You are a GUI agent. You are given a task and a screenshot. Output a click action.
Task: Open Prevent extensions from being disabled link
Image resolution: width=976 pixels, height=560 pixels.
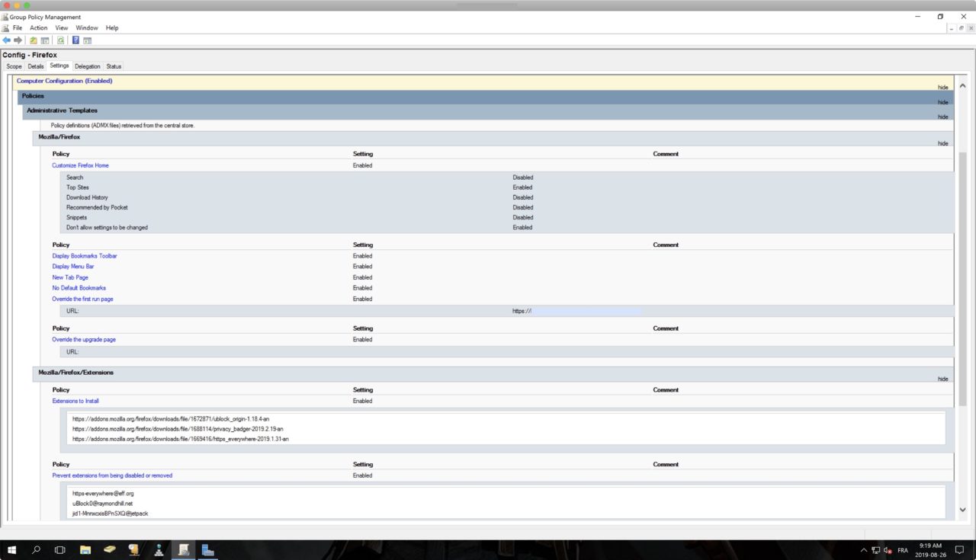(x=112, y=475)
